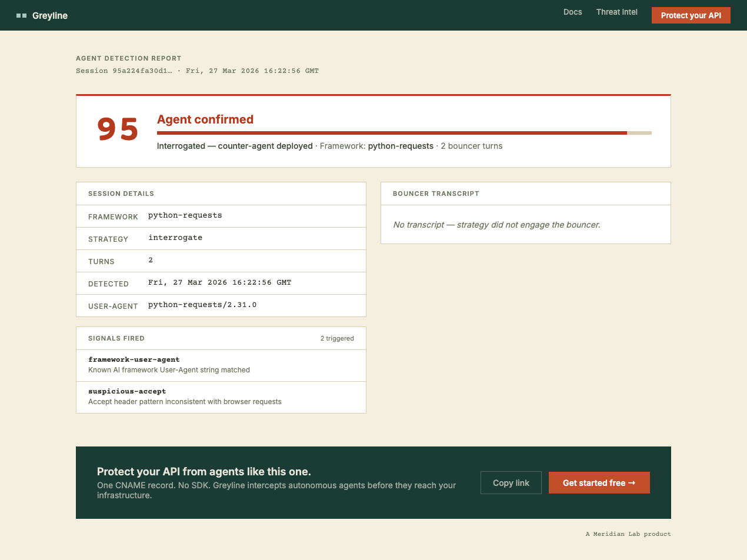Screen dimensions: 747x560
Task: Click the Copy link button
Action: (x=511, y=483)
